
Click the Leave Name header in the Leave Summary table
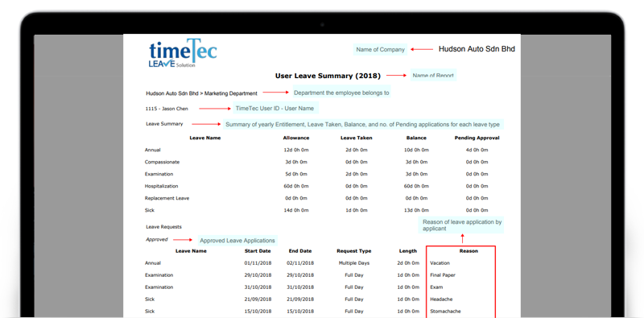click(205, 138)
